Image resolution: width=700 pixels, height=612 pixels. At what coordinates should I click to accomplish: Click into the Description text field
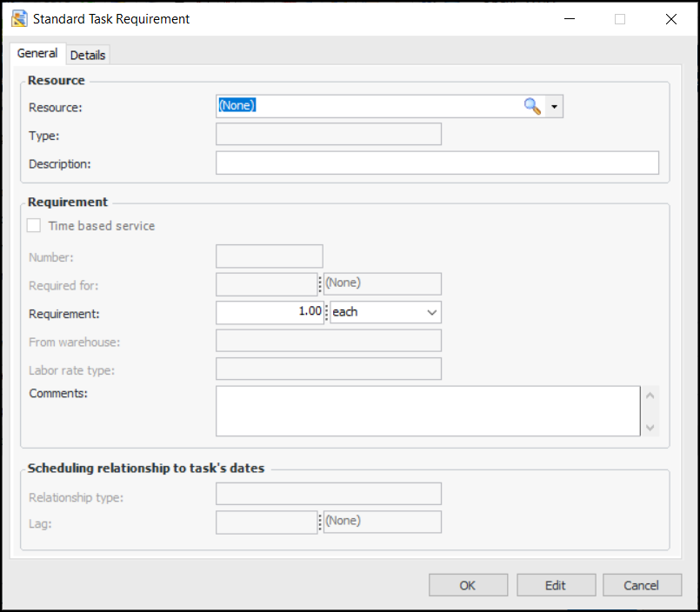[437, 163]
